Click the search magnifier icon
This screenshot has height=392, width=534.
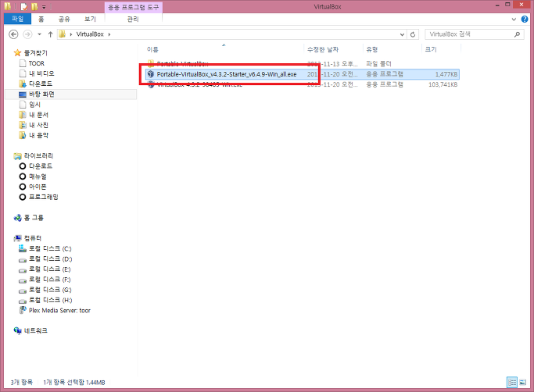point(517,34)
